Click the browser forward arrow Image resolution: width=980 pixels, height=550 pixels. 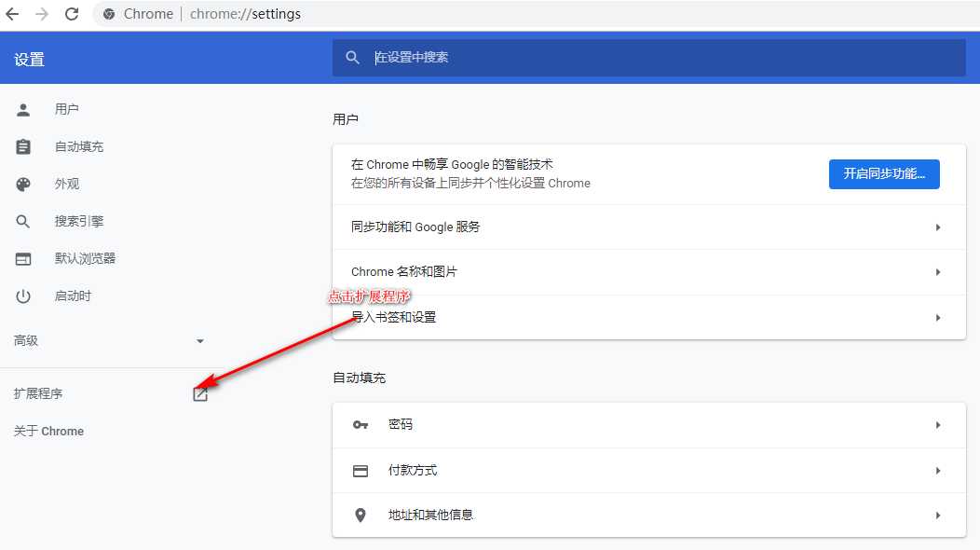coord(42,14)
